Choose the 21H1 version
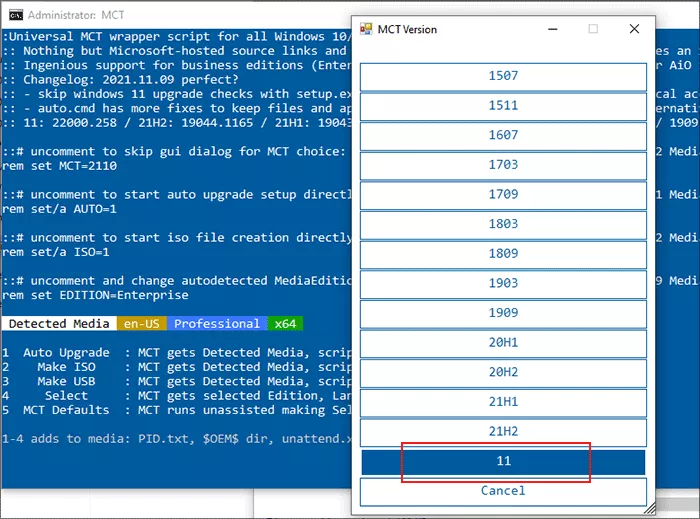Image resolution: width=700 pixels, height=519 pixels. click(503, 402)
